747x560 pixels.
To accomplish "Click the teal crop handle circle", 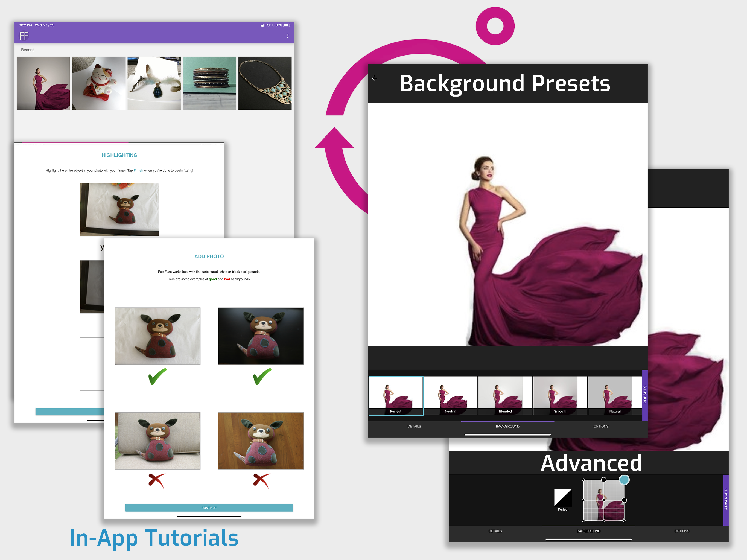I will pyautogui.click(x=624, y=480).
